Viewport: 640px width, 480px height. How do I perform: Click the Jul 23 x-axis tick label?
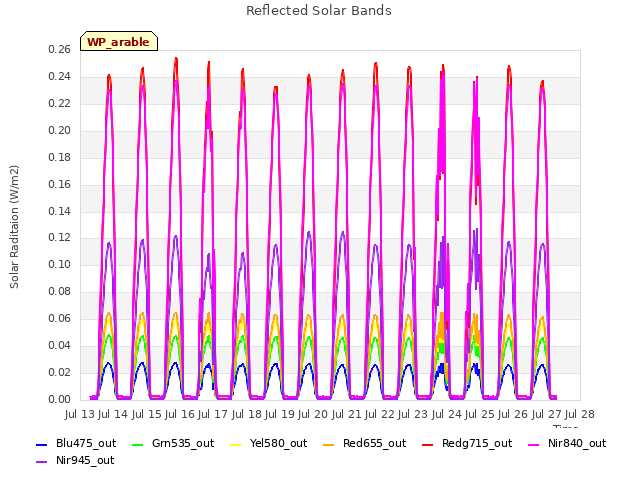tap(413, 414)
